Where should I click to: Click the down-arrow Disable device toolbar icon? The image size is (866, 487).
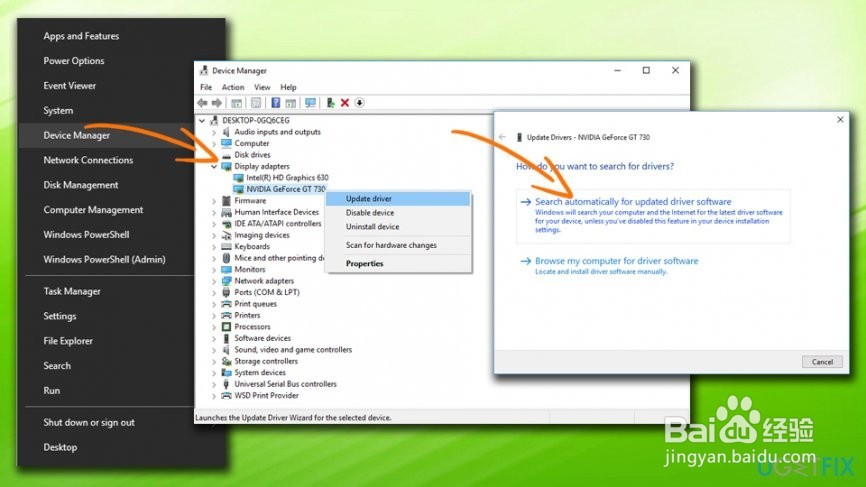click(x=360, y=103)
